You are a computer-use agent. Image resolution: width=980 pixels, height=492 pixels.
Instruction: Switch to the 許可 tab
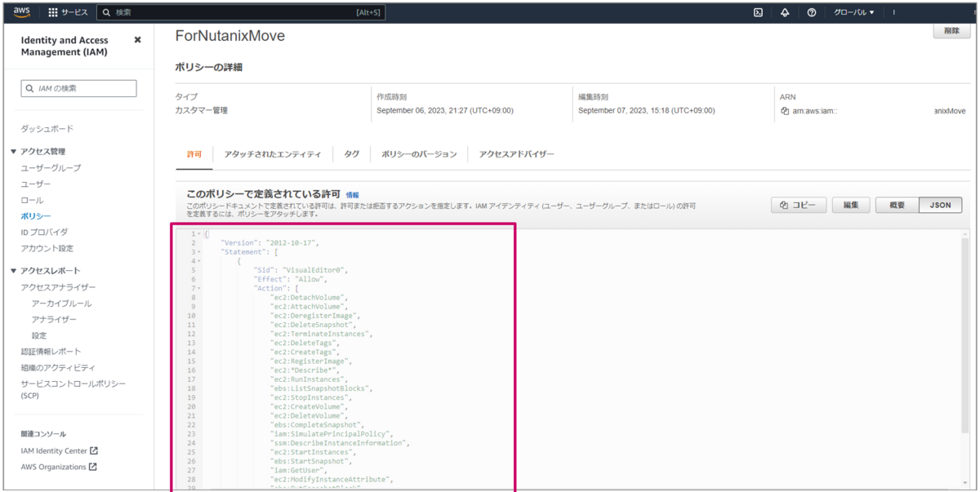(x=194, y=154)
